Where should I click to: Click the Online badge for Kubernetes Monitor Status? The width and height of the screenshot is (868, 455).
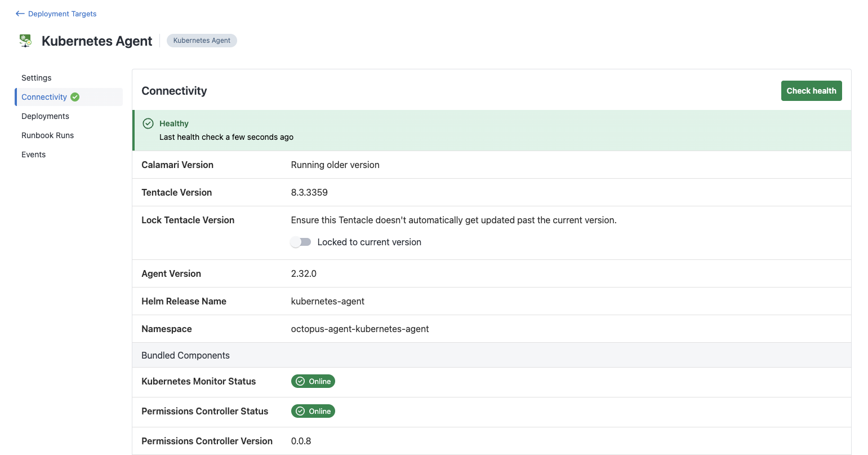pos(313,381)
